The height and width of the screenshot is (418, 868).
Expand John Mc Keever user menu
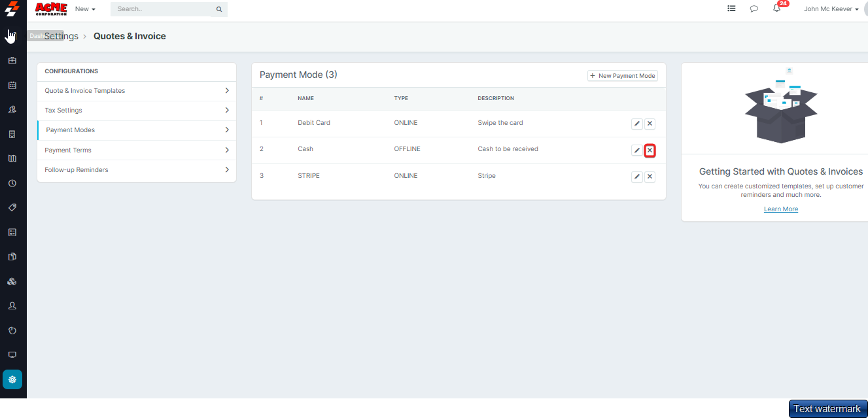click(x=831, y=9)
